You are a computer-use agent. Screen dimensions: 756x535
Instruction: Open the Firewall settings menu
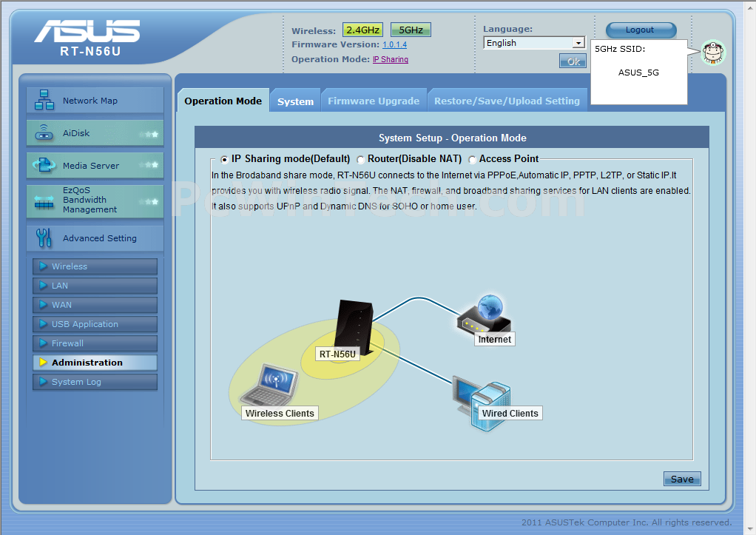click(95, 343)
